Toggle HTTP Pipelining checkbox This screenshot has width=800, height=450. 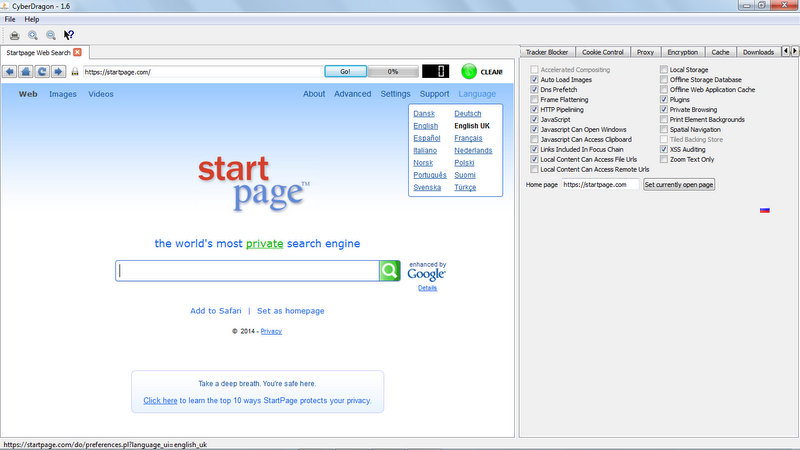tap(534, 109)
